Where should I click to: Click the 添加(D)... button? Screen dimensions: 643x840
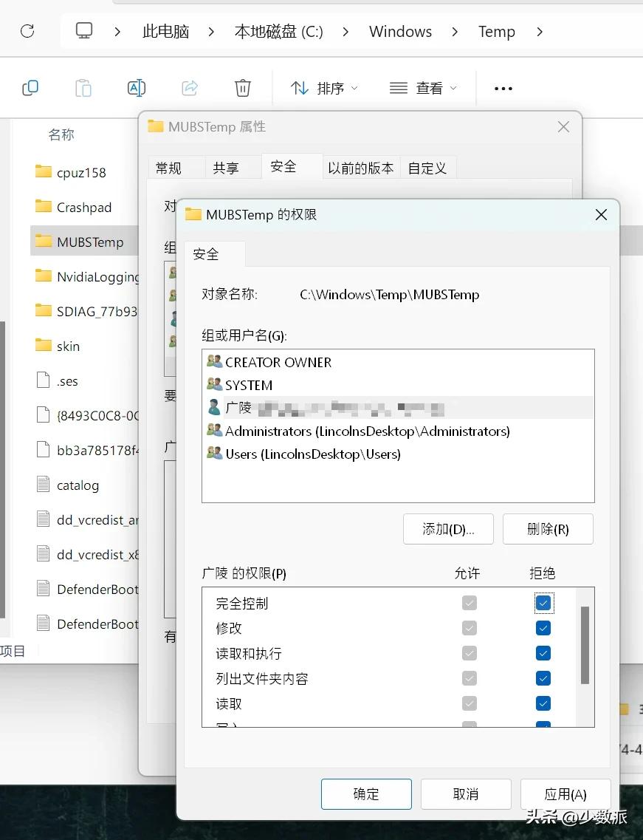coord(448,529)
